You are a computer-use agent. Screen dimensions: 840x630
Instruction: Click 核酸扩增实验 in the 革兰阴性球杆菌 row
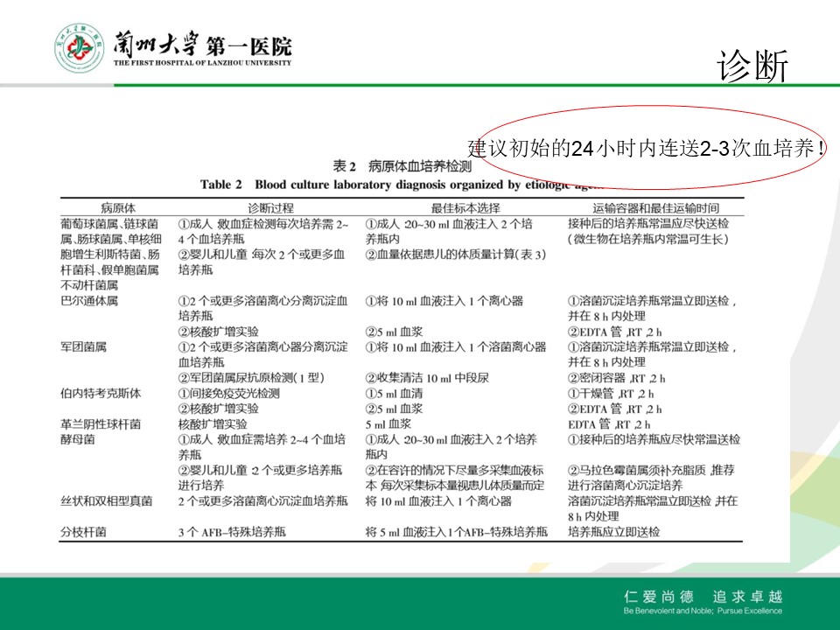(x=213, y=424)
